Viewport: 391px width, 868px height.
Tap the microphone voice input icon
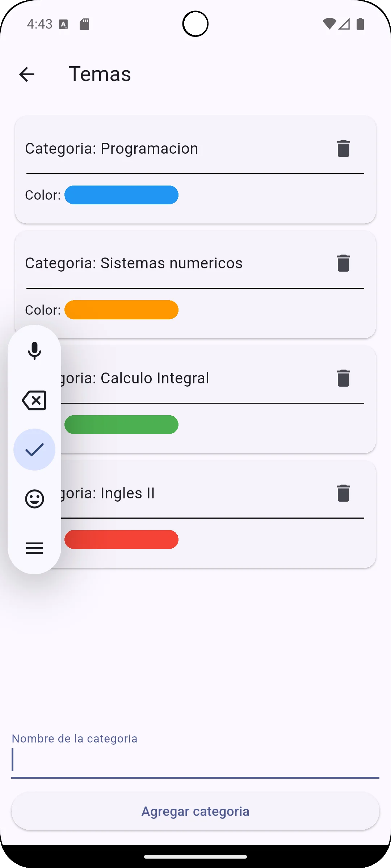click(34, 351)
